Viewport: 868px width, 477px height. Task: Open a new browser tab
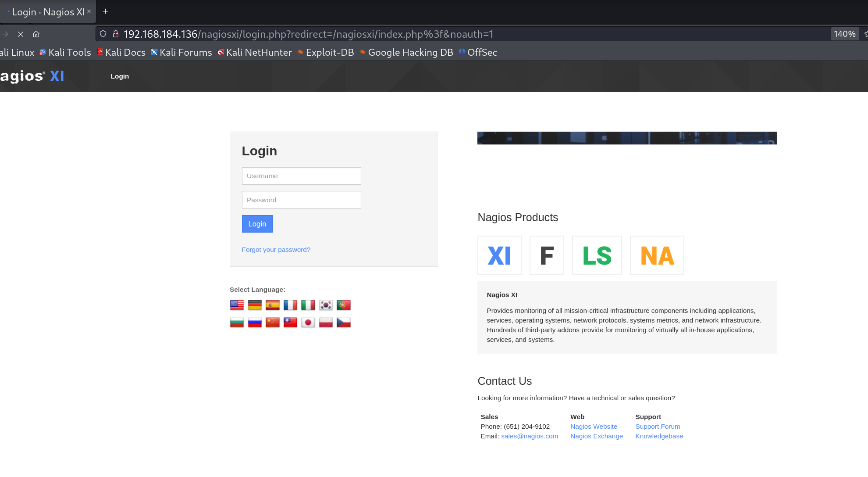(105, 11)
